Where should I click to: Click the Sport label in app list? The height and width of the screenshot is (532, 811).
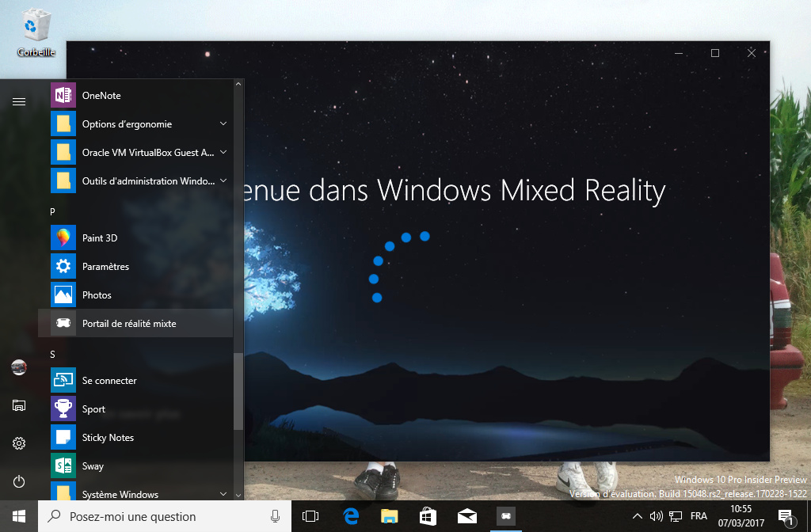tap(93, 409)
